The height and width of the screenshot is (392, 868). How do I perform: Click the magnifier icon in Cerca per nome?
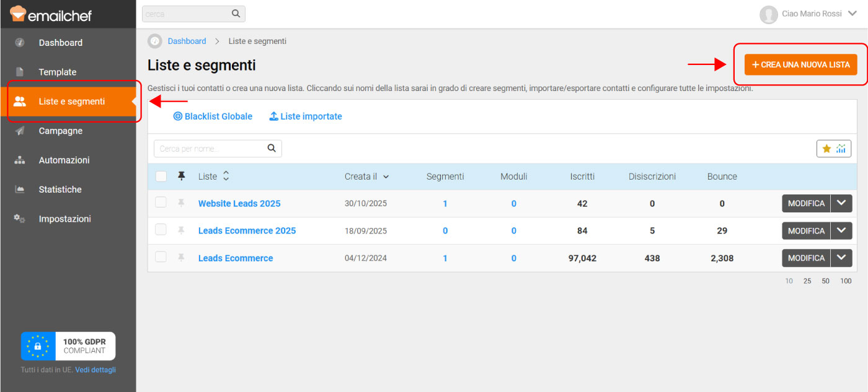point(272,149)
